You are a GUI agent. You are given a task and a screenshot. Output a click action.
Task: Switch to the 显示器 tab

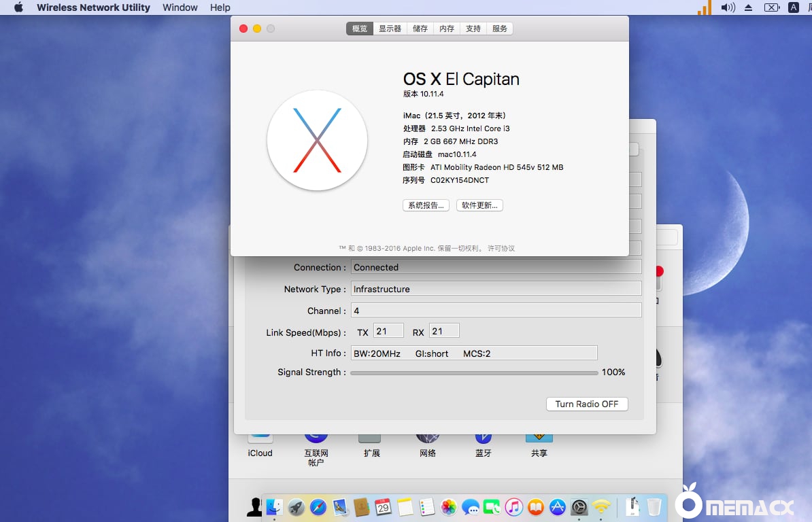click(389, 29)
